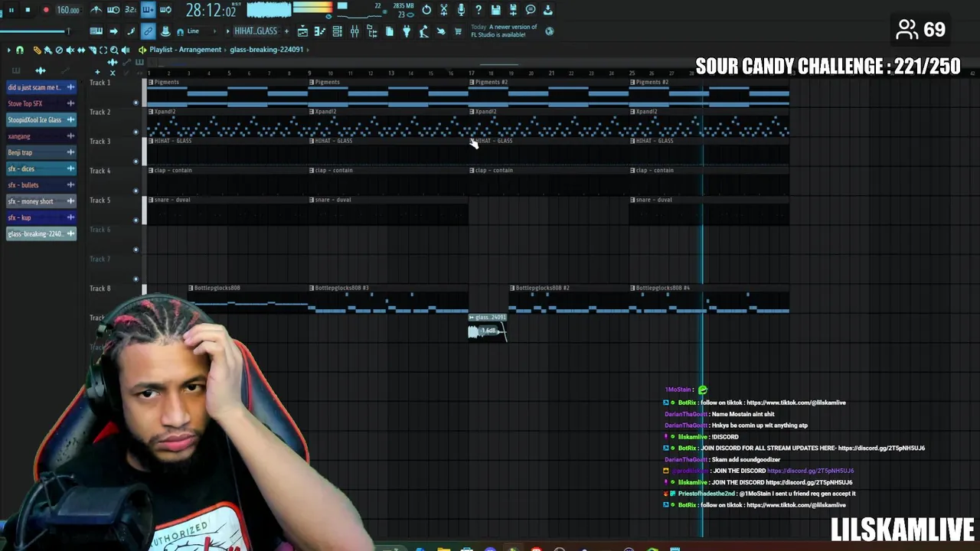The height and width of the screenshot is (551, 980).
Task: Open the playlist options arrow menu
Action: [x=9, y=50]
